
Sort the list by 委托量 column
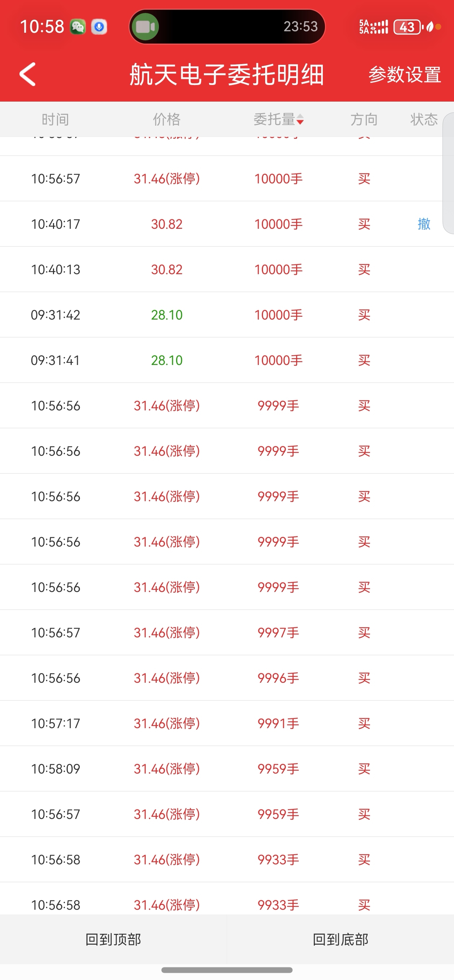279,120
